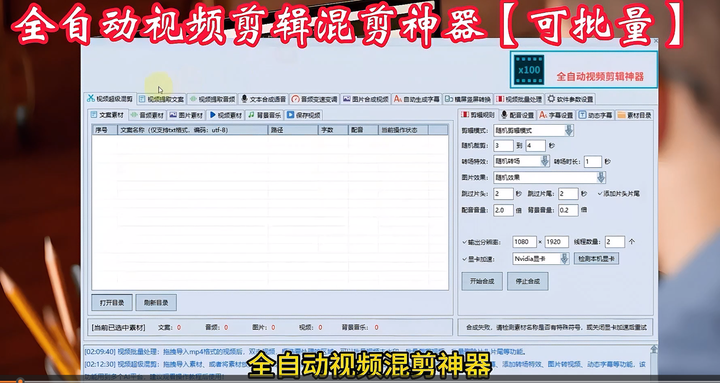Click red A icon of 字幕设置 tab
720x383 pixels.
click(x=543, y=115)
